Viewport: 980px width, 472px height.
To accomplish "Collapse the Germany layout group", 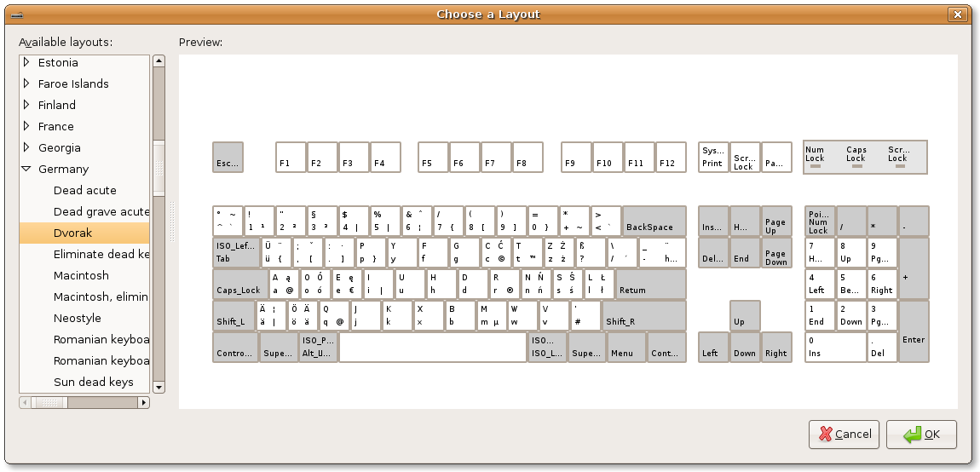I will click(26, 169).
